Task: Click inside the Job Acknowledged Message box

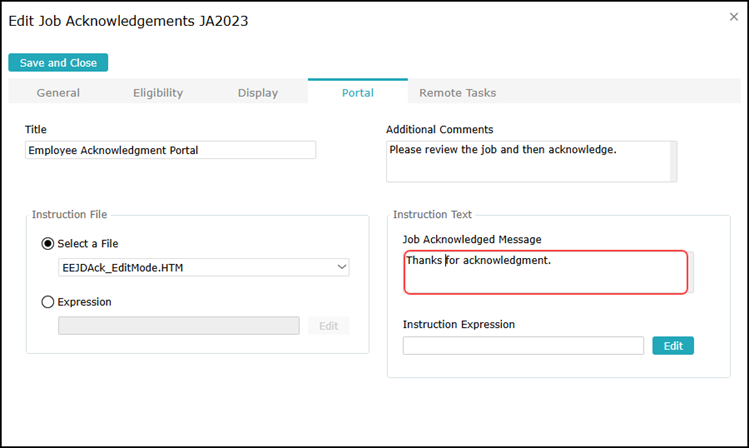Action: pos(545,273)
